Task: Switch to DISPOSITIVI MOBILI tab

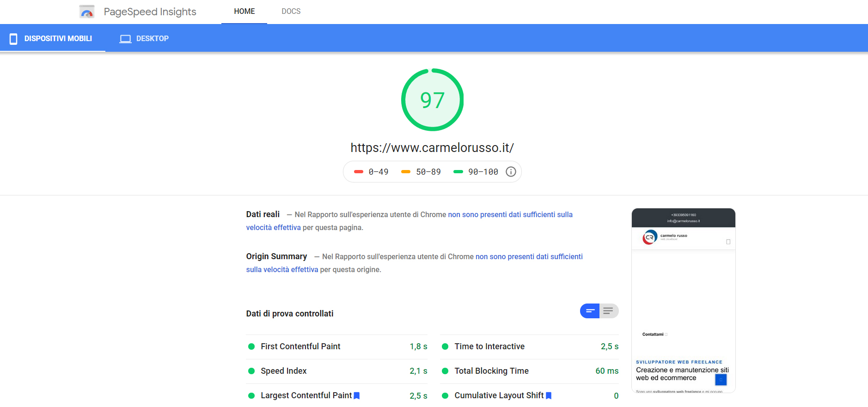Action: point(53,38)
